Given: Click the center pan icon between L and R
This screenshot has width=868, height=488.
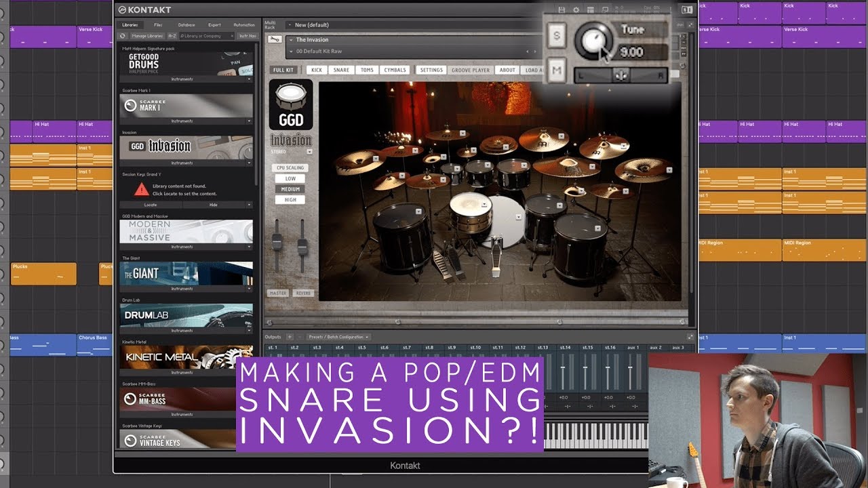Looking at the screenshot, I should click(x=620, y=75).
